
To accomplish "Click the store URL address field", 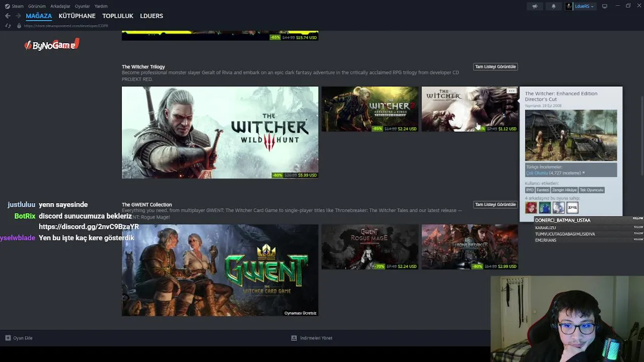I will click(x=66, y=26).
